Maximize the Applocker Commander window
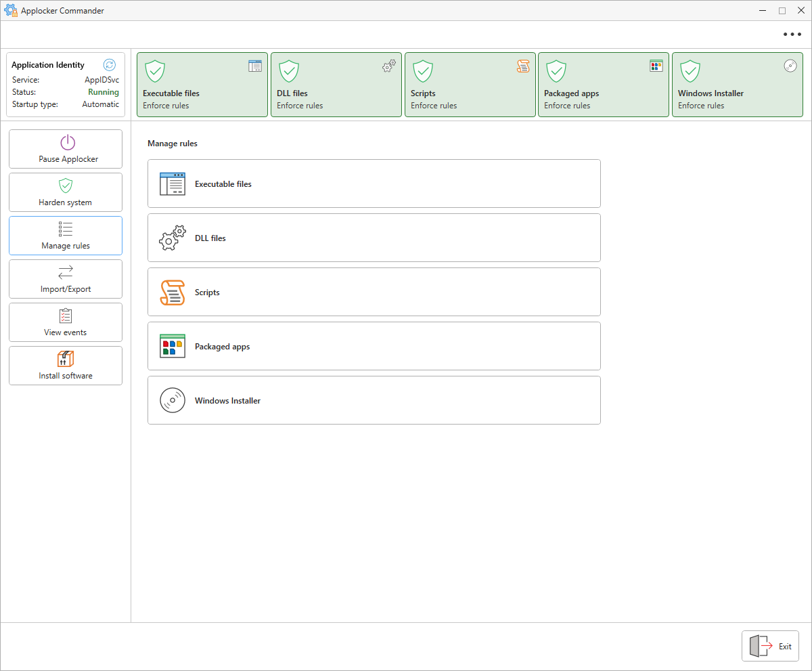This screenshot has width=812, height=671. coord(782,11)
